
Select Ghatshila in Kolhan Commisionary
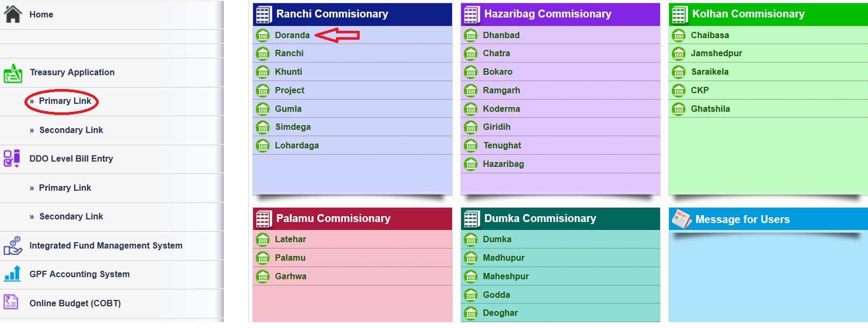click(710, 109)
